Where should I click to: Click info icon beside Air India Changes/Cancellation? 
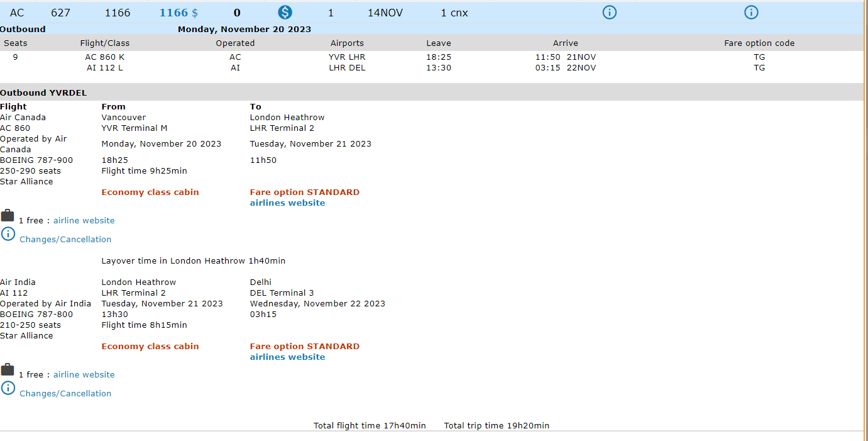(8, 388)
